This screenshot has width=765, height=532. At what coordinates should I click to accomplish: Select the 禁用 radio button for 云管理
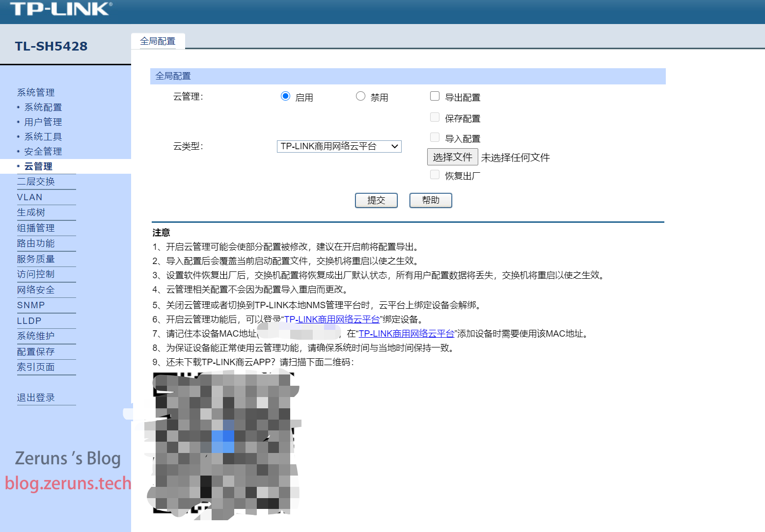[360, 96]
